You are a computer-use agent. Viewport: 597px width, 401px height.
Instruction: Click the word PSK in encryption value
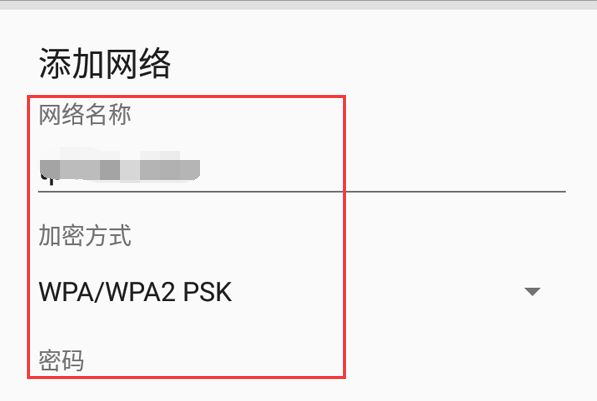(x=208, y=292)
